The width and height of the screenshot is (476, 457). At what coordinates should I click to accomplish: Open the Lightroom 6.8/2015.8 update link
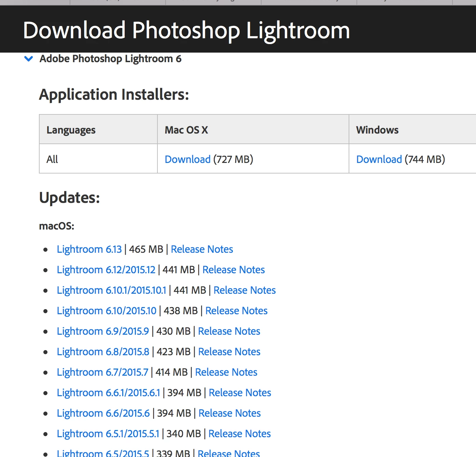pos(103,352)
